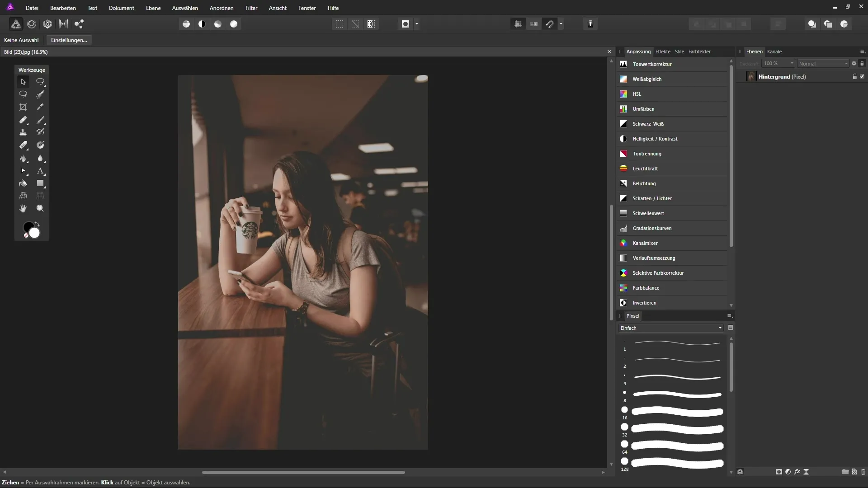
Task: Toggle the lock on Hintergrund layer
Action: coord(854,76)
